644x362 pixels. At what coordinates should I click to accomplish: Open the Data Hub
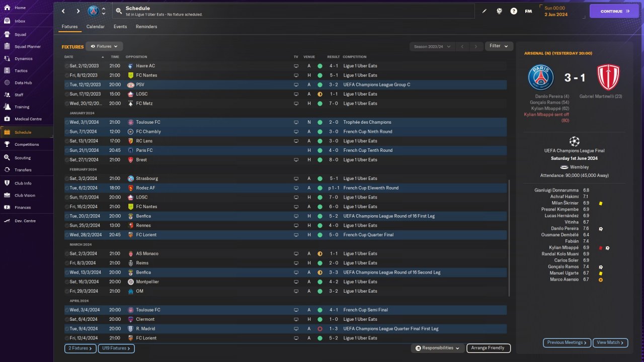[x=23, y=82]
